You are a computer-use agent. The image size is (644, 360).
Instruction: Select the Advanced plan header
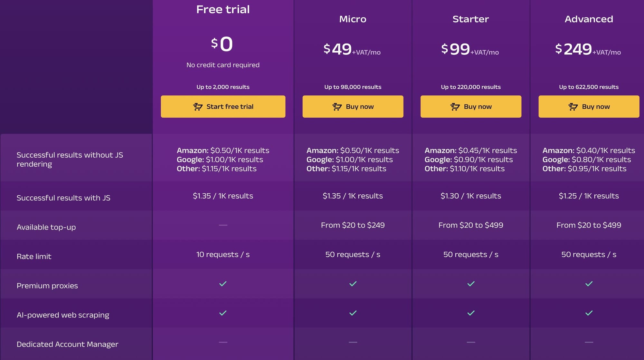(x=588, y=19)
